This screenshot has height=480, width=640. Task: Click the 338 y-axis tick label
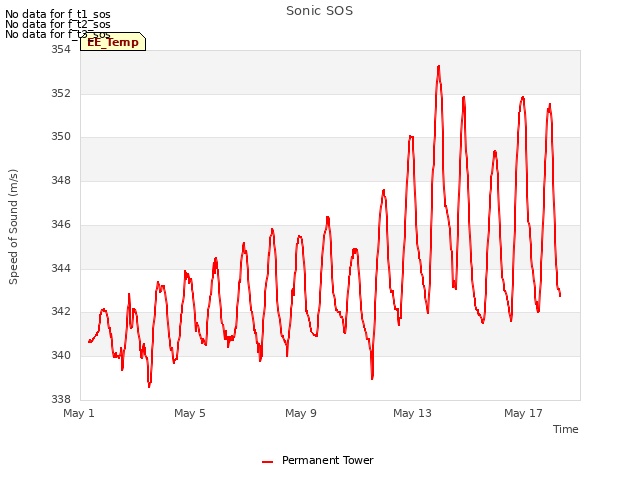tap(61, 399)
